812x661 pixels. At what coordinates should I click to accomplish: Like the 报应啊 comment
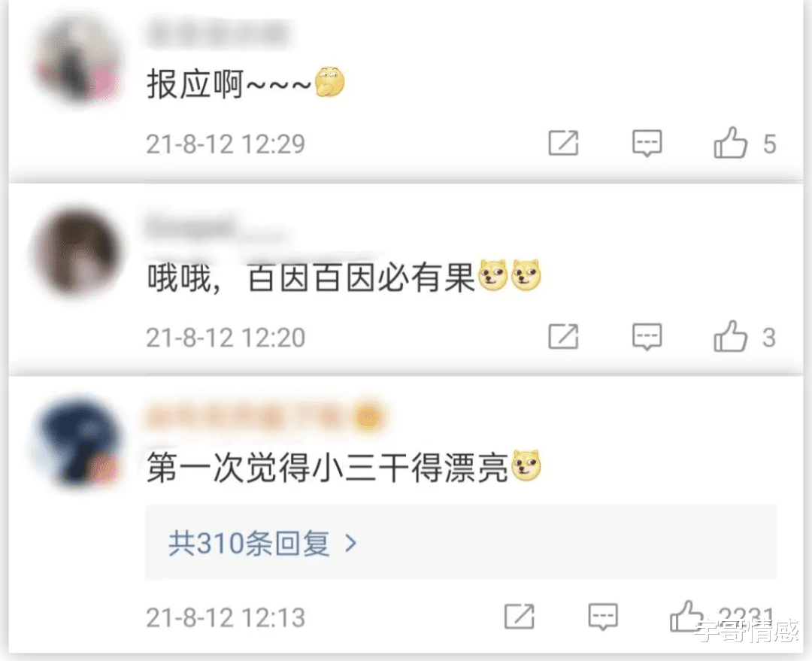pyautogui.click(x=731, y=142)
